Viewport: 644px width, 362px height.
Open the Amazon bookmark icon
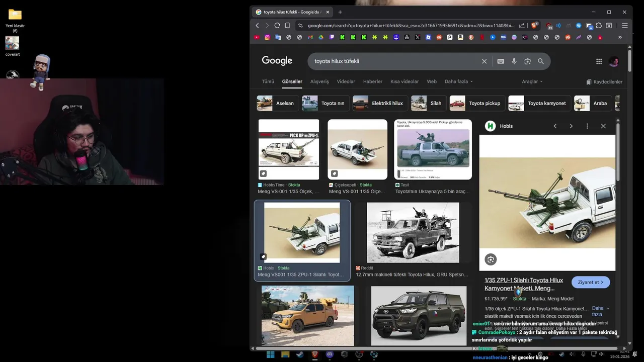460,37
